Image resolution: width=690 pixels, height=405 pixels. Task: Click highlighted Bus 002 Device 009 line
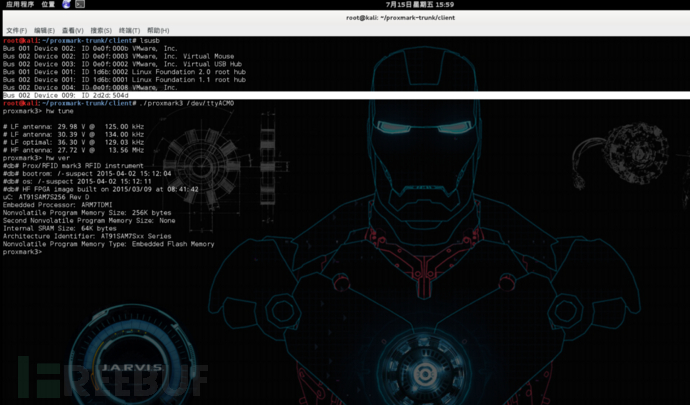[346, 96]
